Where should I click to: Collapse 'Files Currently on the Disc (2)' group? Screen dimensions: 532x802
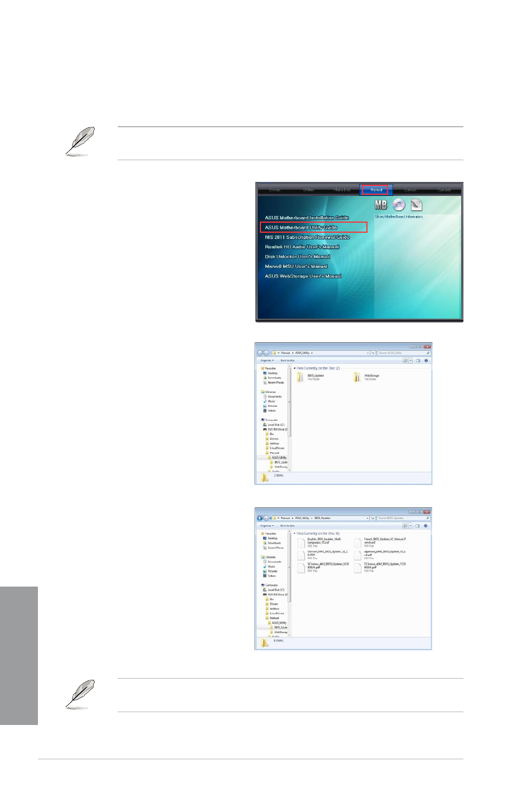point(294,368)
